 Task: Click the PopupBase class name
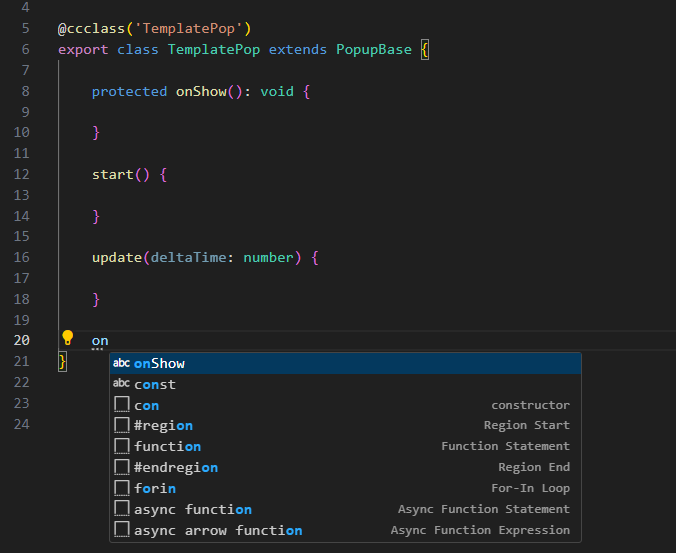[x=374, y=49]
